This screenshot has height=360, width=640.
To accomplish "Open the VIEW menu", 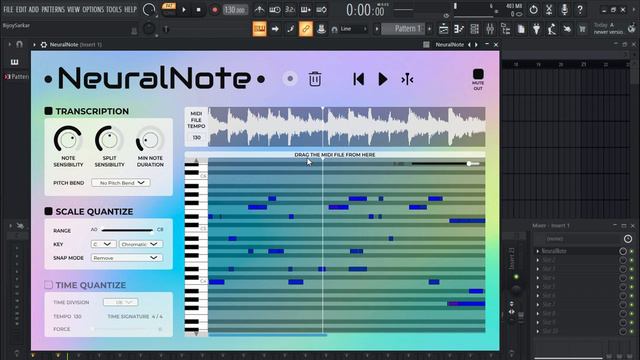I will 73,9.
